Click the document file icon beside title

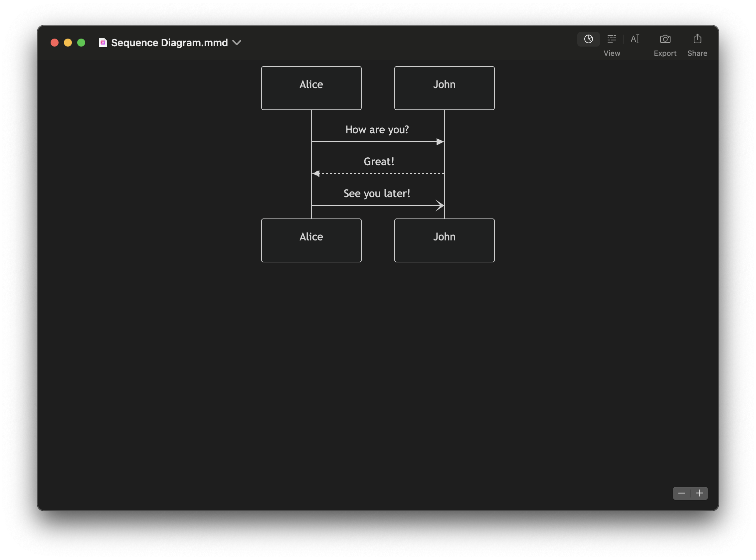click(x=103, y=43)
